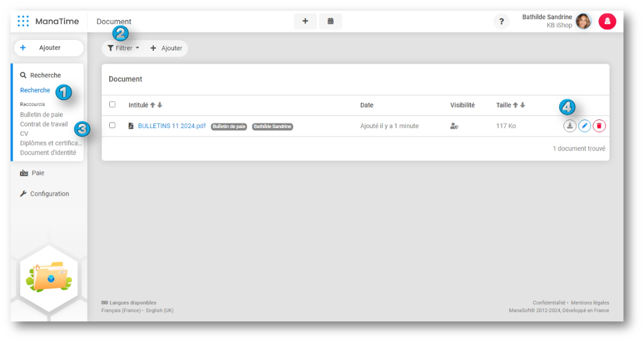Open the Contrat de travail shortcut
This screenshot has height=342, width=644.
(x=44, y=124)
